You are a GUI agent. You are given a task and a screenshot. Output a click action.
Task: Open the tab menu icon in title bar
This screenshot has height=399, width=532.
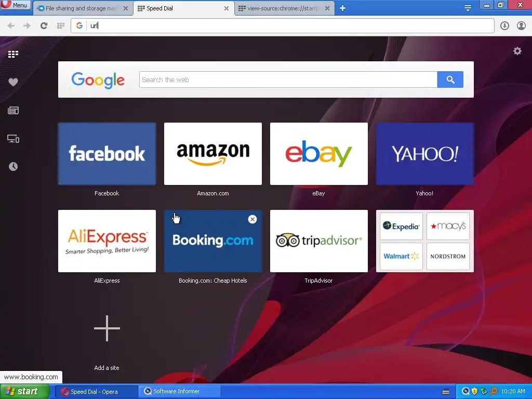tap(468, 8)
